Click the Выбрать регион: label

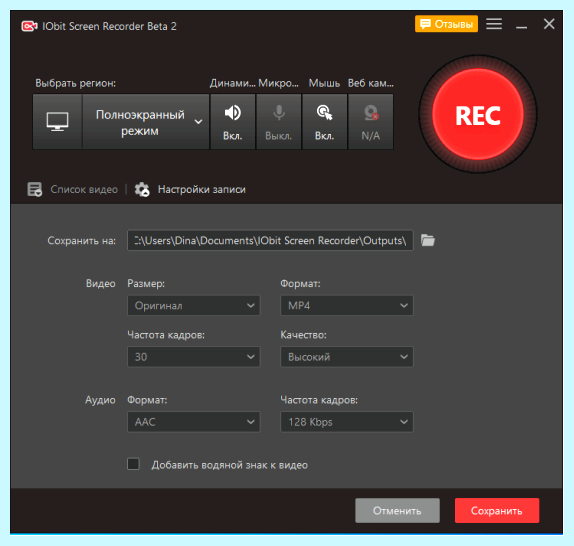click(x=75, y=83)
